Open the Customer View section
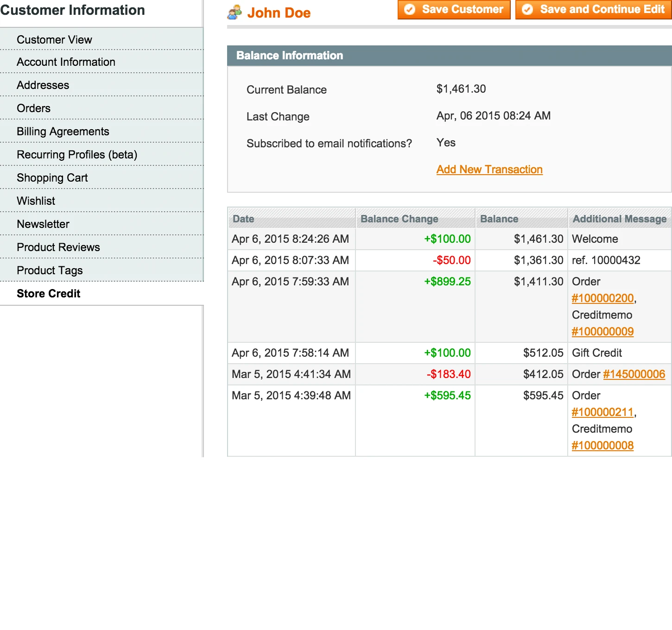The image size is (672, 630). pos(54,39)
